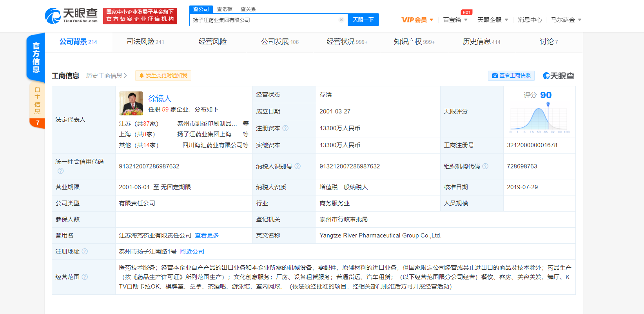Click 查看工商快照 button

(x=511, y=75)
